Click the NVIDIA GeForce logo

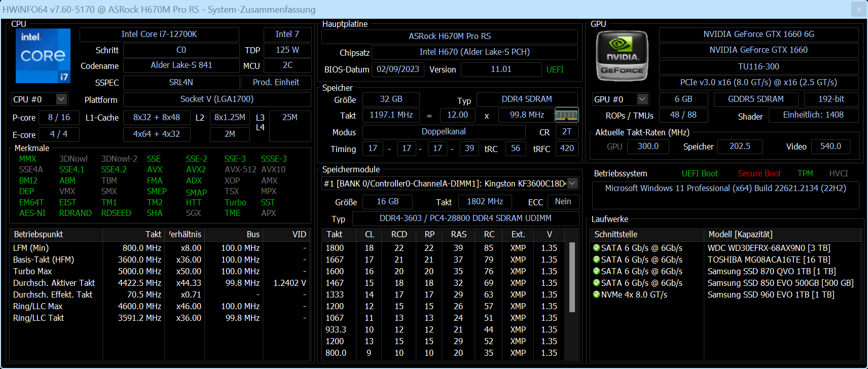click(622, 56)
